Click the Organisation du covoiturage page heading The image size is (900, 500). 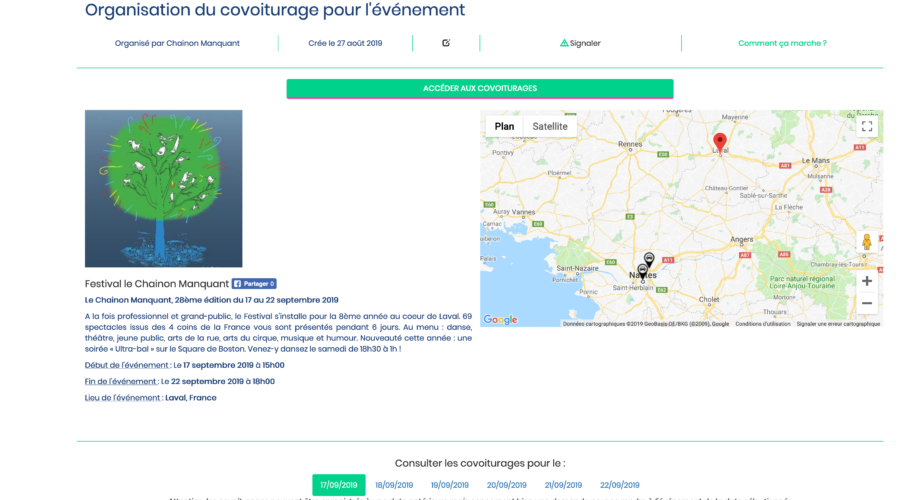pyautogui.click(x=275, y=10)
